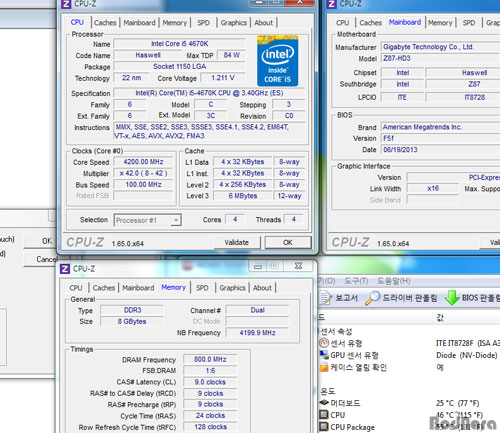Click the Level 3 cache 6 MBytes value

243,196
